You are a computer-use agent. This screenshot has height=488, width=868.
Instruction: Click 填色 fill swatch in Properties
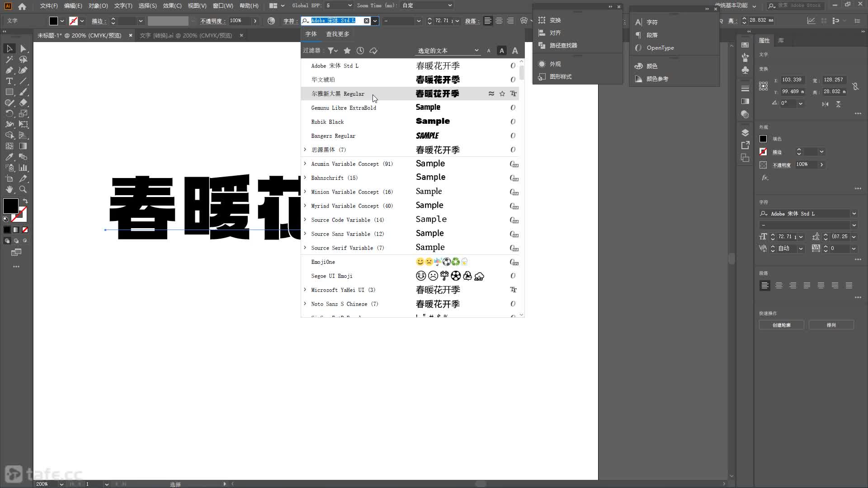[x=763, y=139]
